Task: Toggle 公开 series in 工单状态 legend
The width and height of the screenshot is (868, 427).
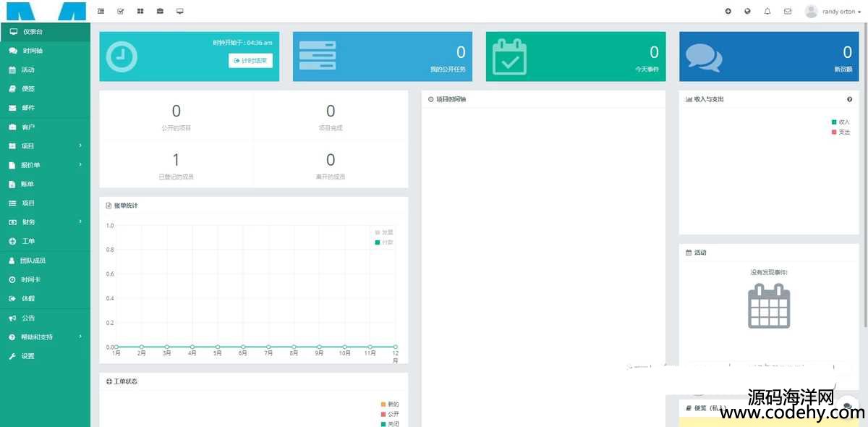Action: pos(390,414)
